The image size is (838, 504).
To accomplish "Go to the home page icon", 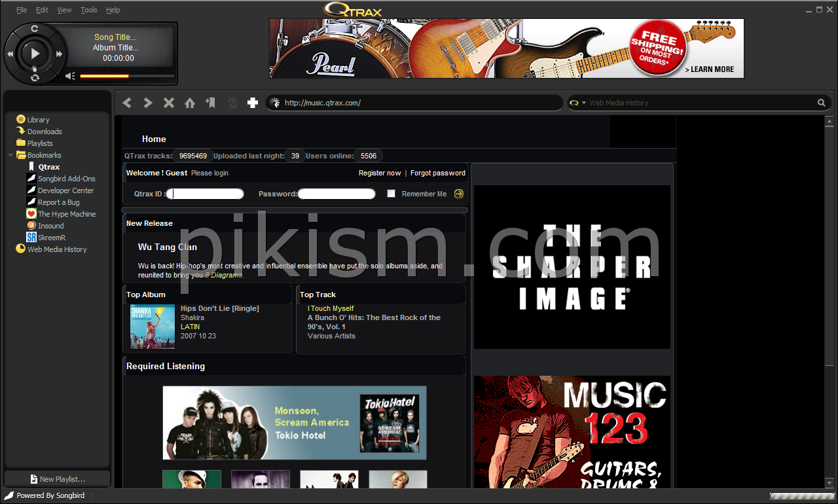I will [190, 103].
